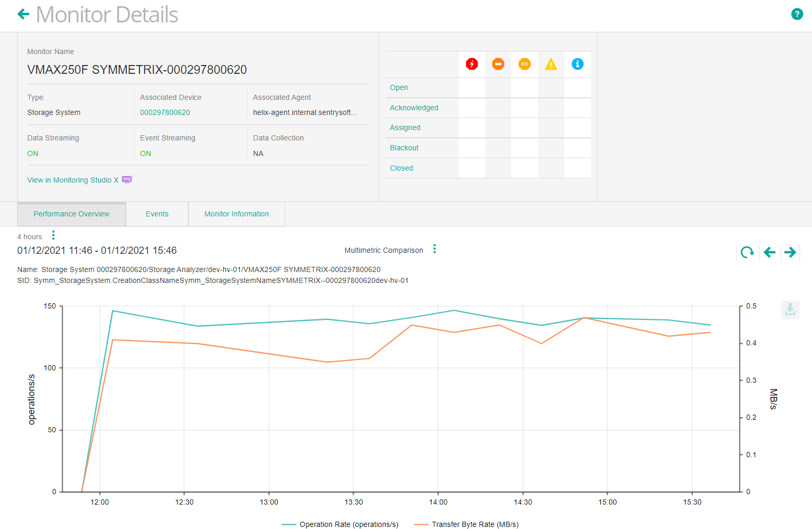
Task: Click the Storage System type value
Action: point(54,112)
